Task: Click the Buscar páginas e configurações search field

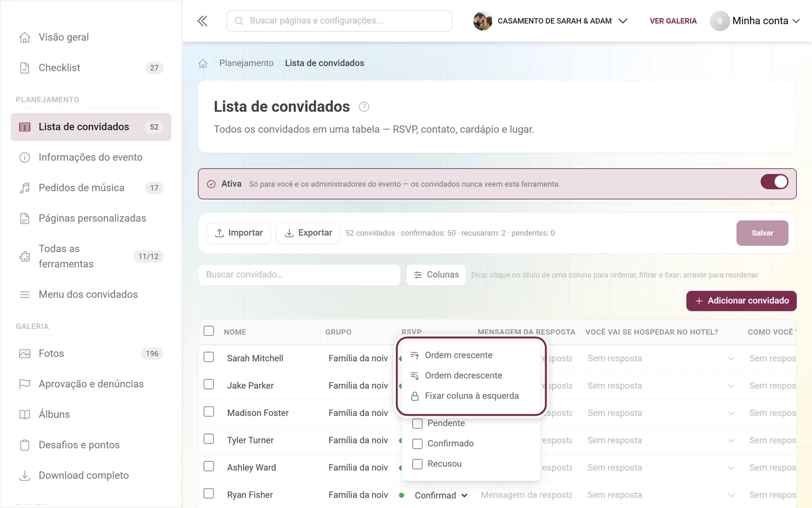Action: point(339,21)
